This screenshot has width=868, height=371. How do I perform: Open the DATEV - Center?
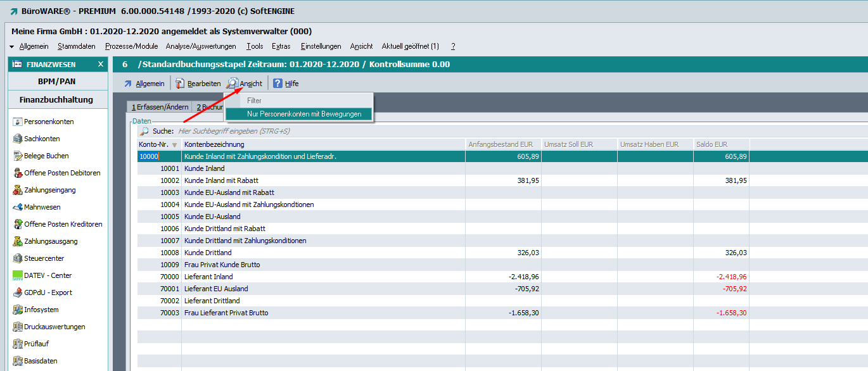[x=48, y=275]
